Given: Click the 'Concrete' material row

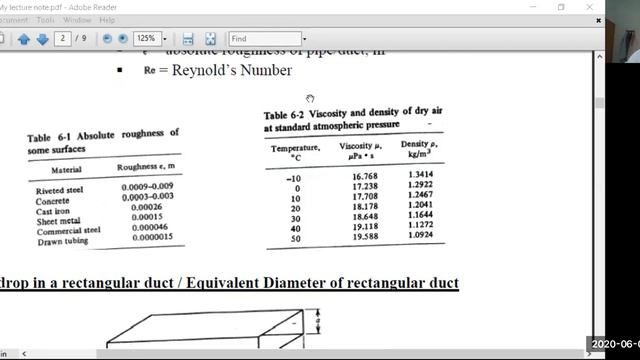Looking at the screenshot, I should click(x=52, y=201).
